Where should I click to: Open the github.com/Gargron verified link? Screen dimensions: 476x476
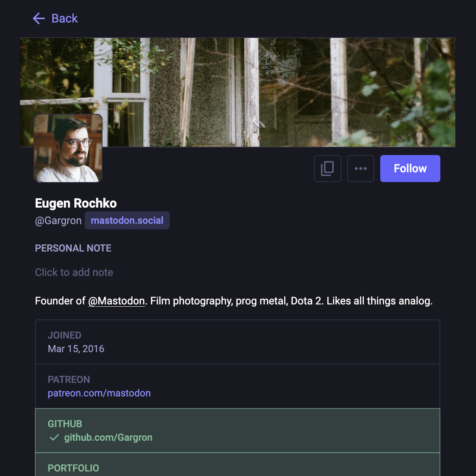108,437
